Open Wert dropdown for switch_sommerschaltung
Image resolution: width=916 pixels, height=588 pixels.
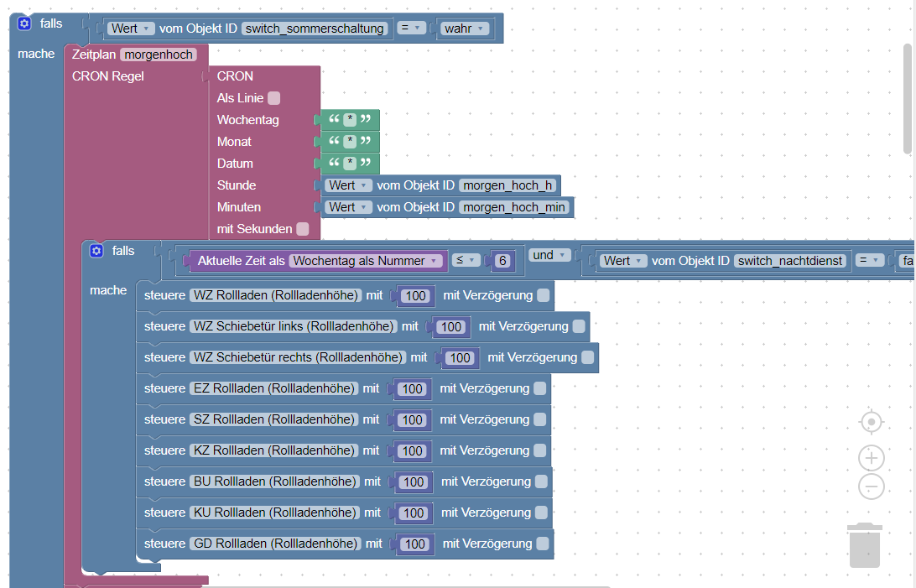[x=131, y=29]
